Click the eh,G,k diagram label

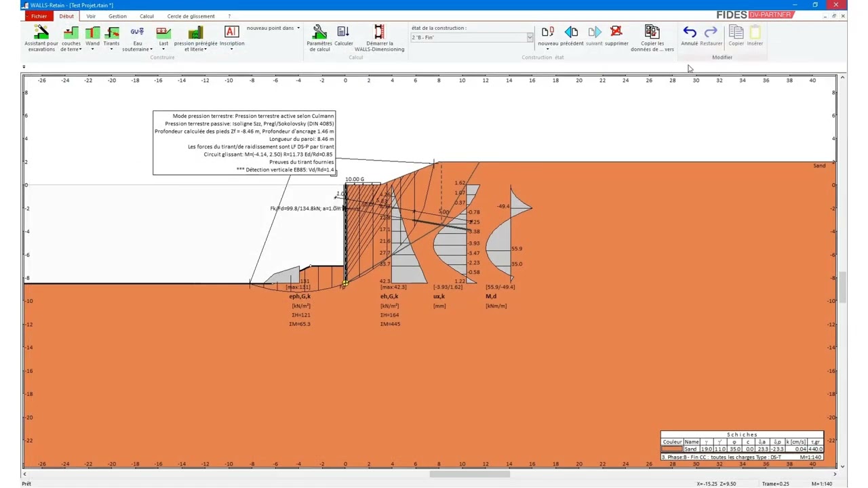[389, 296]
